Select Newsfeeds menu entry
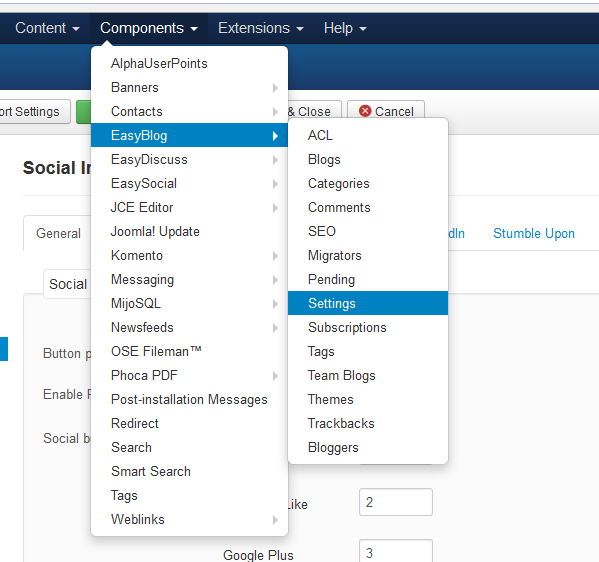This screenshot has height=562, width=599. (x=189, y=327)
